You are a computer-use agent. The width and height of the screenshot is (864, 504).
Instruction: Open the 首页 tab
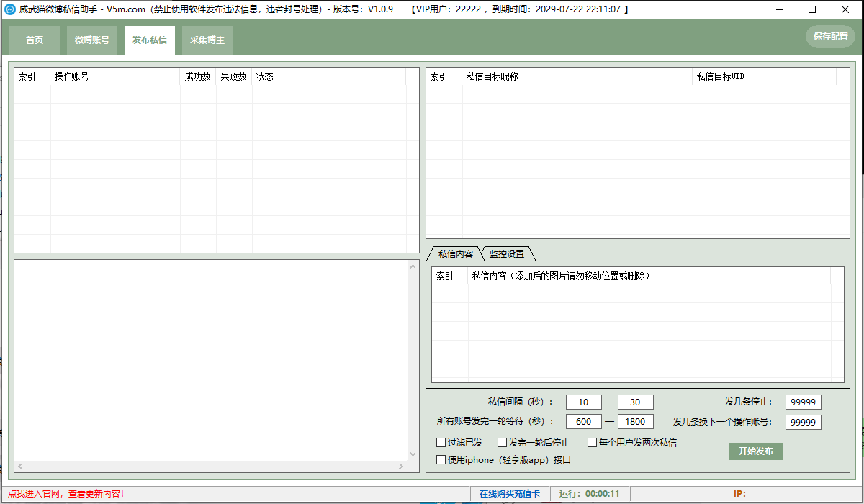(35, 40)
